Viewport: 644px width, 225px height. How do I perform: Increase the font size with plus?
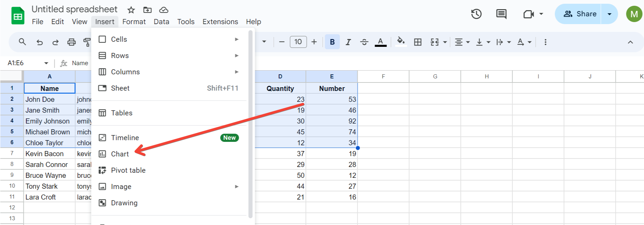[x=314, y=42]
